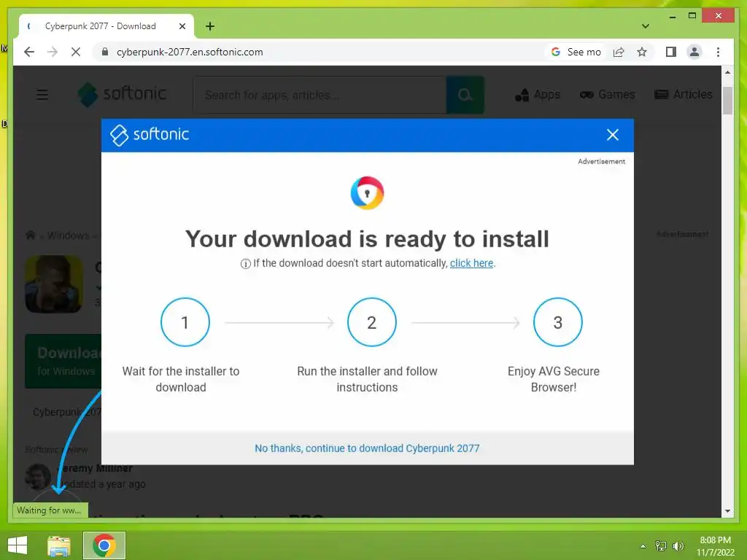The height and width of the screenshot is (560, 747).
Task: Open the tab search dropdown
Action: click(646, 26)
